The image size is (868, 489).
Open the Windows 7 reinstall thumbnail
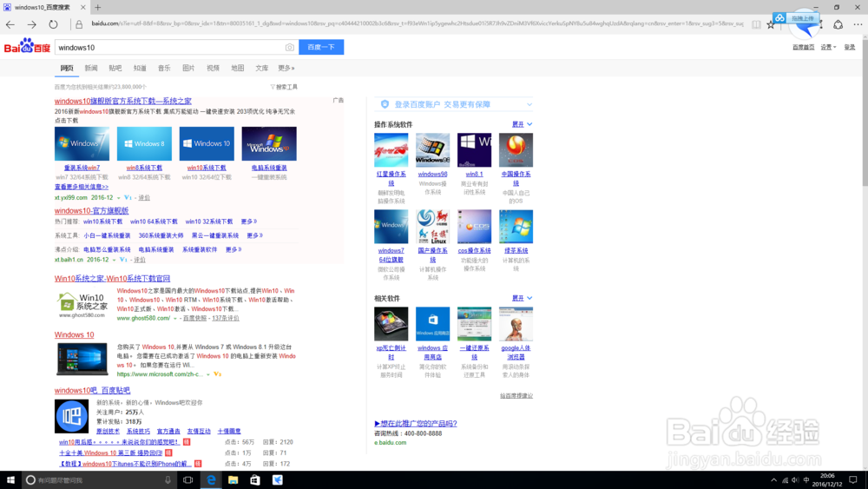point(82,143)
